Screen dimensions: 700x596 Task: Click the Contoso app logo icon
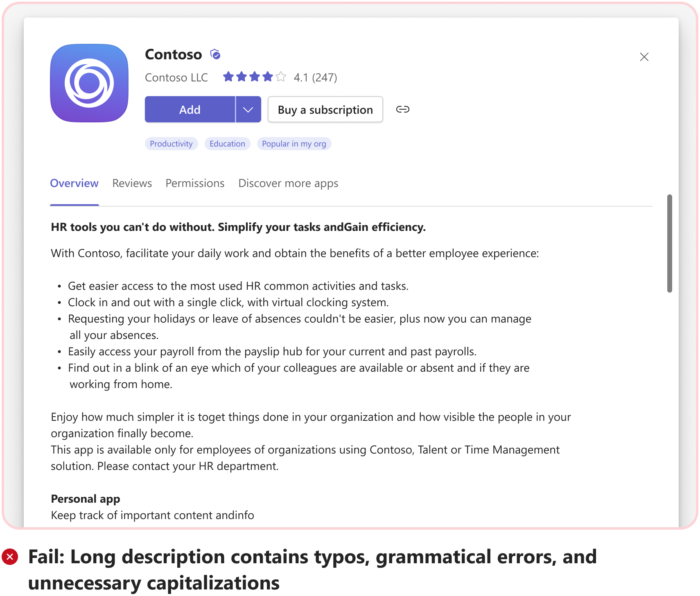tap(89, 83)
